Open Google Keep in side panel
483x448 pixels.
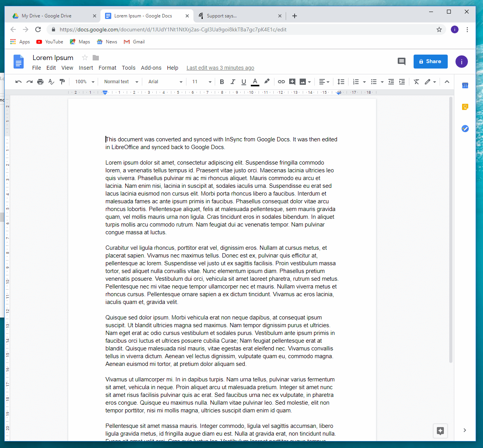click(x=465, y=107)
